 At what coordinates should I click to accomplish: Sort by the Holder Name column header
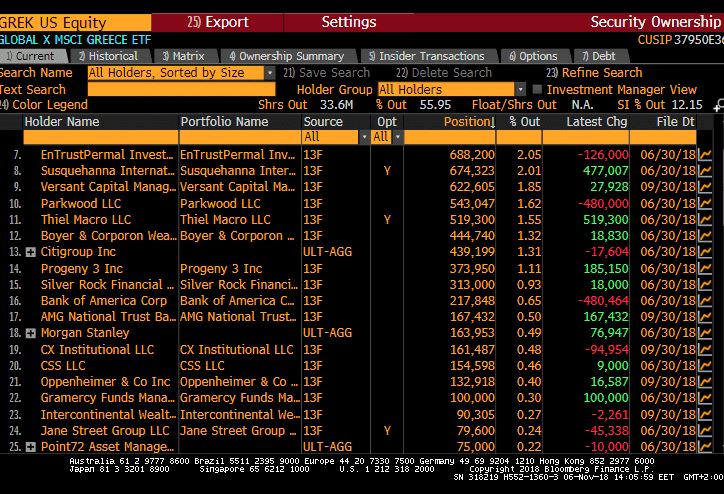tap(62, 122)
